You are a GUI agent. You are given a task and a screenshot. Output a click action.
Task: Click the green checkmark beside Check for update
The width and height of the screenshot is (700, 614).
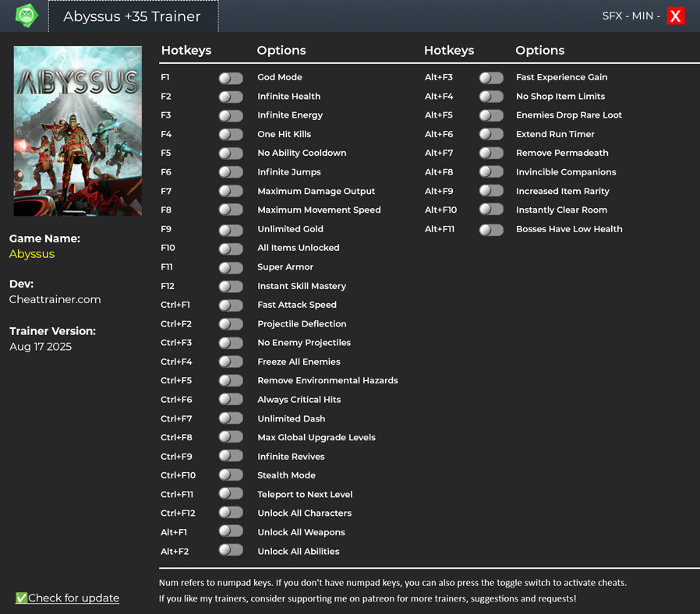pos(21,598)
